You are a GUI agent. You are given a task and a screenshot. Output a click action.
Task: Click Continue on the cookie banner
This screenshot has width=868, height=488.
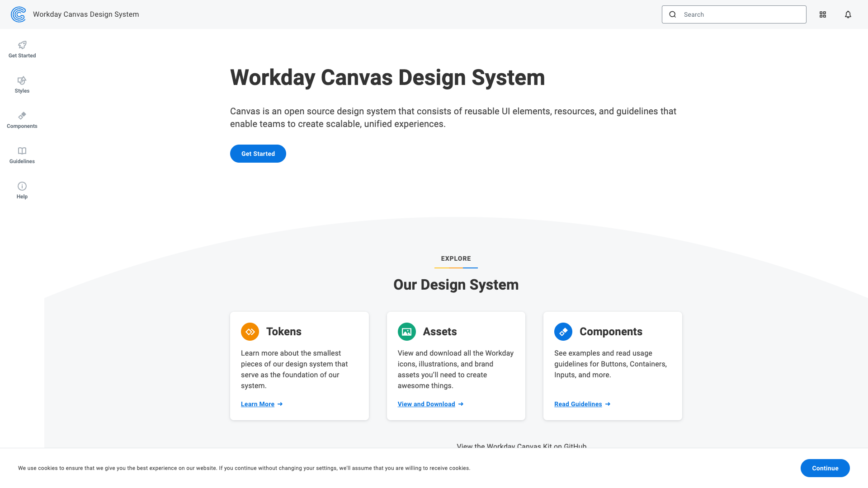825,468
